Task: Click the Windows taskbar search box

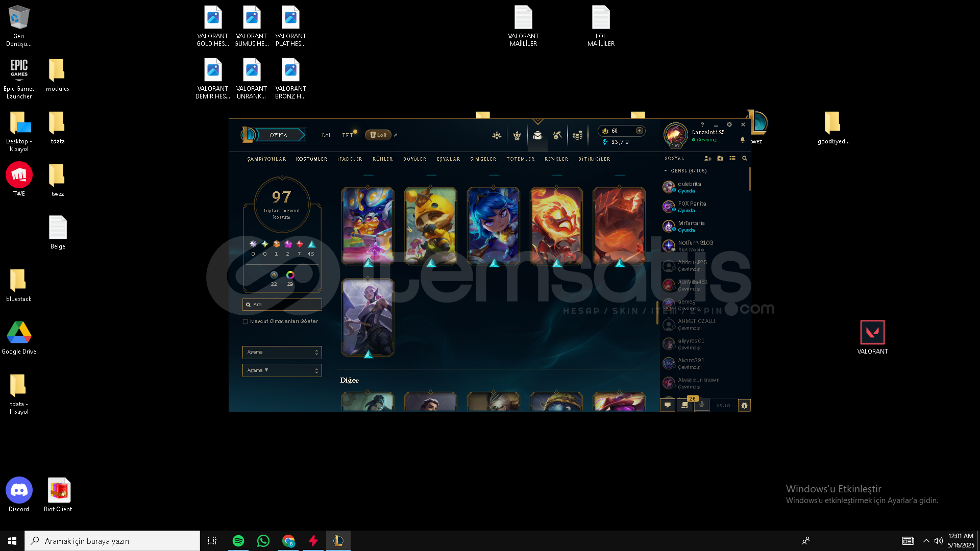Action: click(x=112, y=541)
